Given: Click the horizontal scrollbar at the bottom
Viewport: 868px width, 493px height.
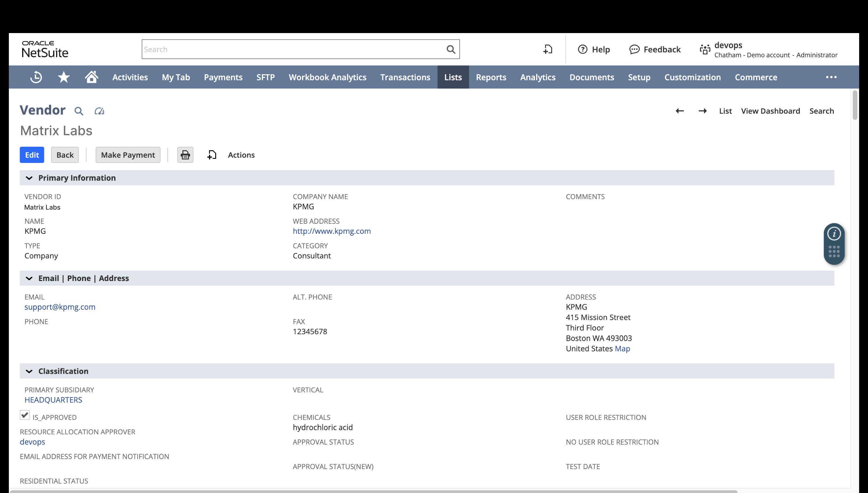Looking at the screenshot, I should point(374,491).
